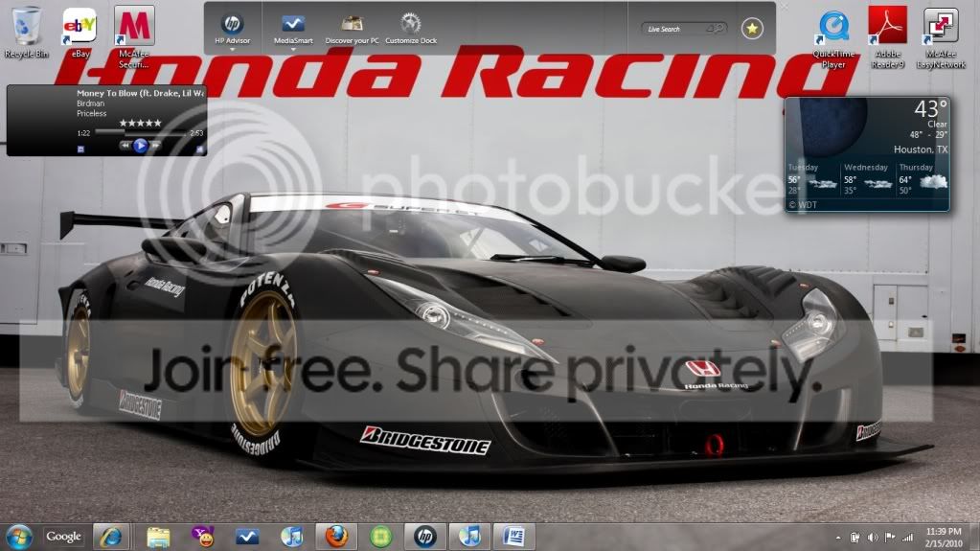Click Discover your PC in dock
The height and width of the screenshot is (551, 980).
(352, 29)
